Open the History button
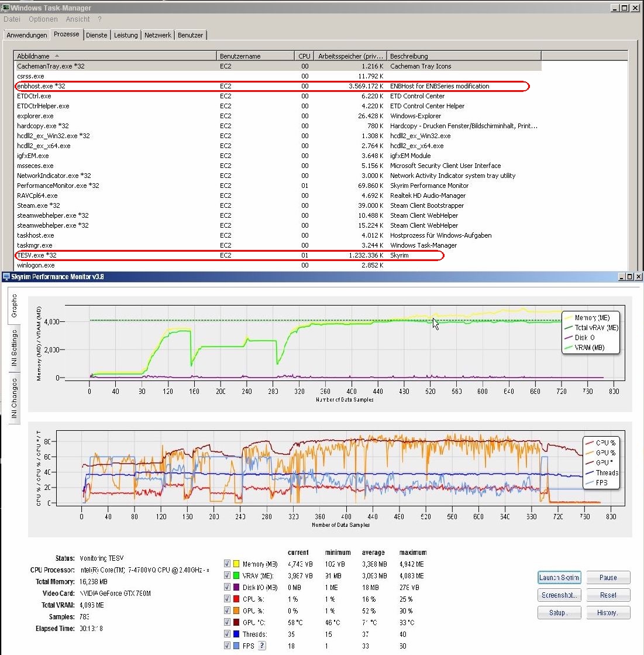This screenshot has height=655, width=644. (x=608, y=612)
